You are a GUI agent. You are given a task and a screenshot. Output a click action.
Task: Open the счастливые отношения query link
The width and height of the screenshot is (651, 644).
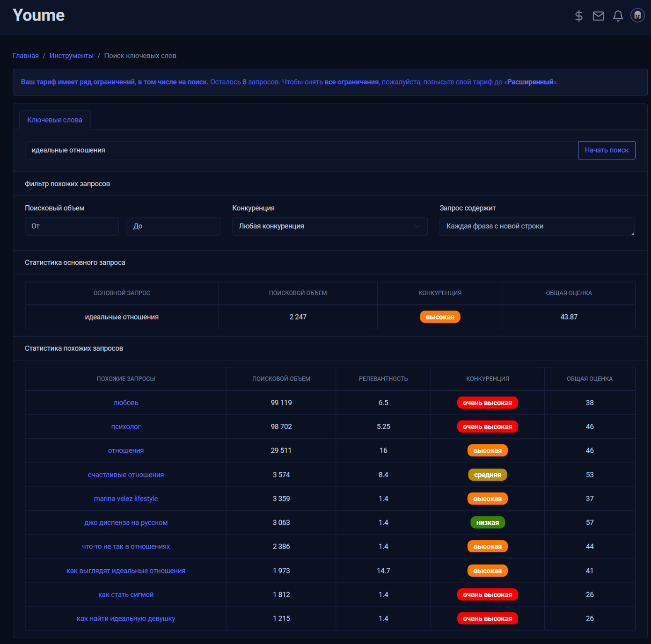(x=126, y=475)
